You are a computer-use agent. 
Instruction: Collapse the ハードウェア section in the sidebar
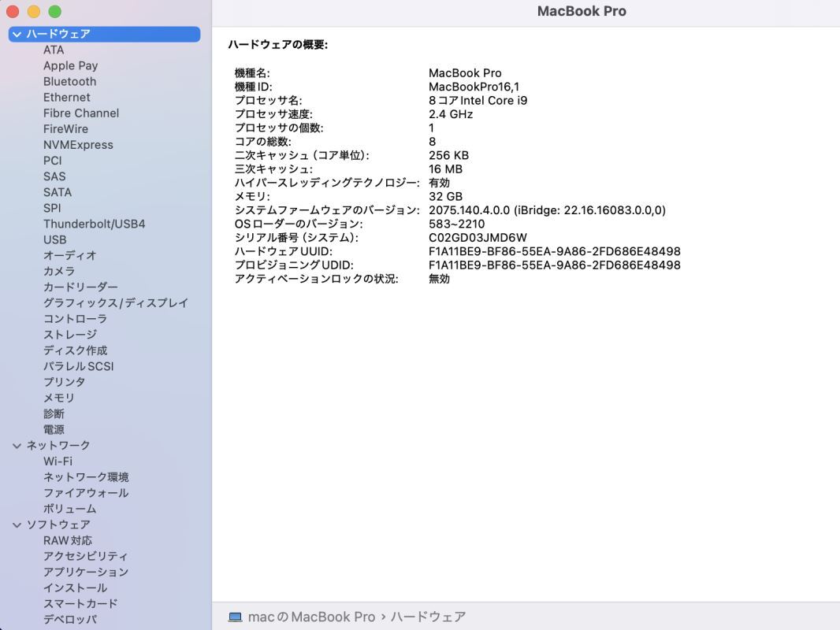coord(17,34)
